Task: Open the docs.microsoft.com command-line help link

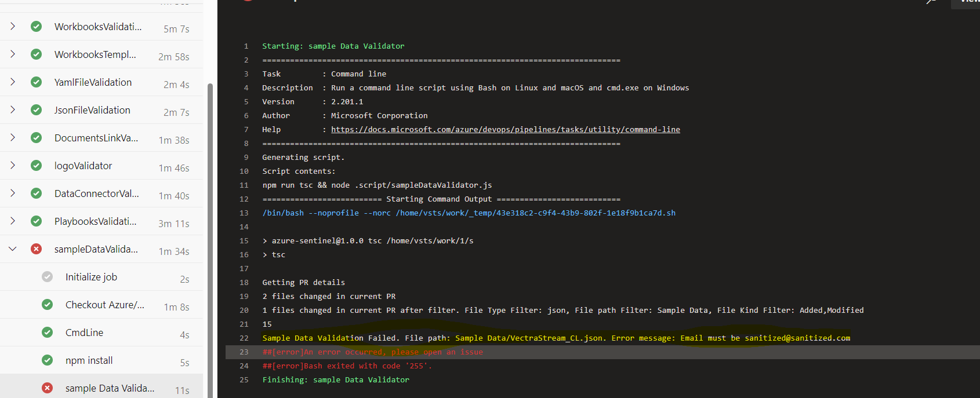Action: pos(506,129)
